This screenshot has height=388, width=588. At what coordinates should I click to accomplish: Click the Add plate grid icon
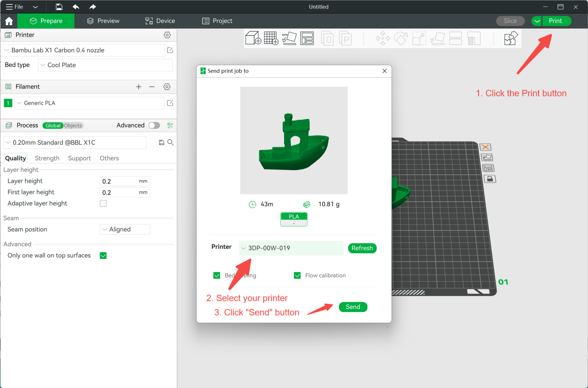(271, 38)
